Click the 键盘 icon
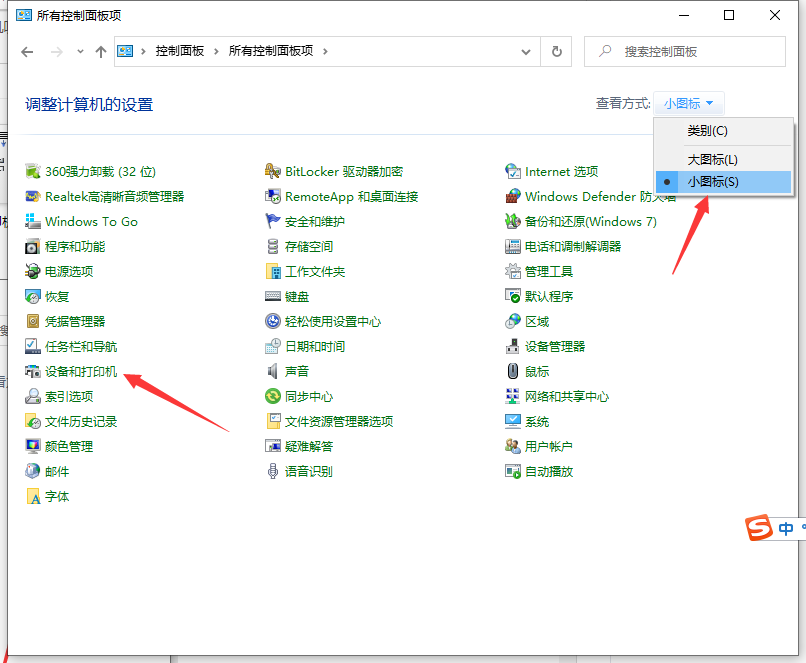806x663 pixels. 273,297
